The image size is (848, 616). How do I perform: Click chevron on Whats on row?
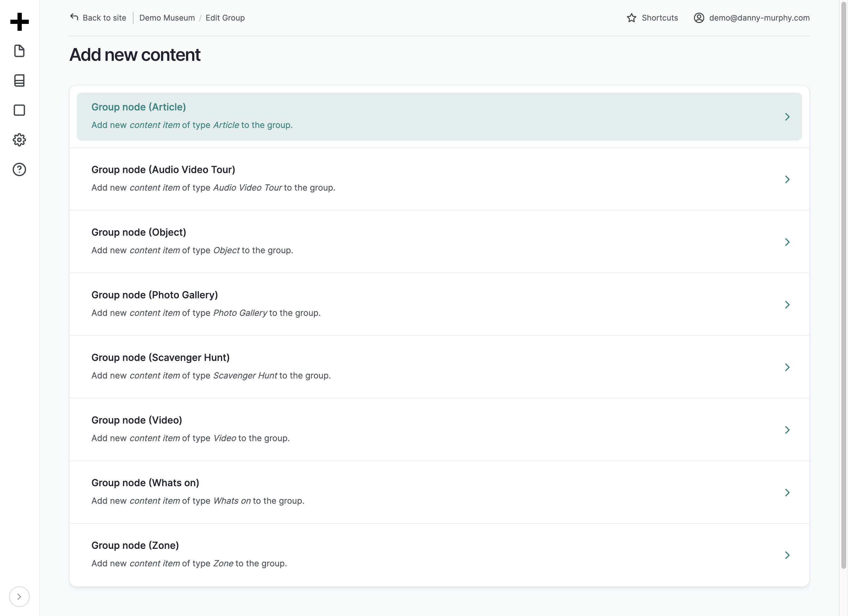pyautogui.click(x=787, y=492)
